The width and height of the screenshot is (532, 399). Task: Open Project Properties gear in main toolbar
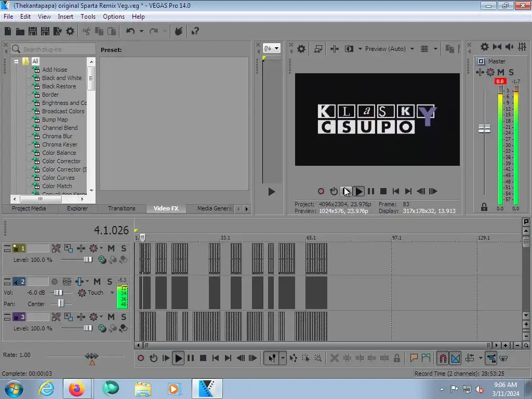pos(70,31)
